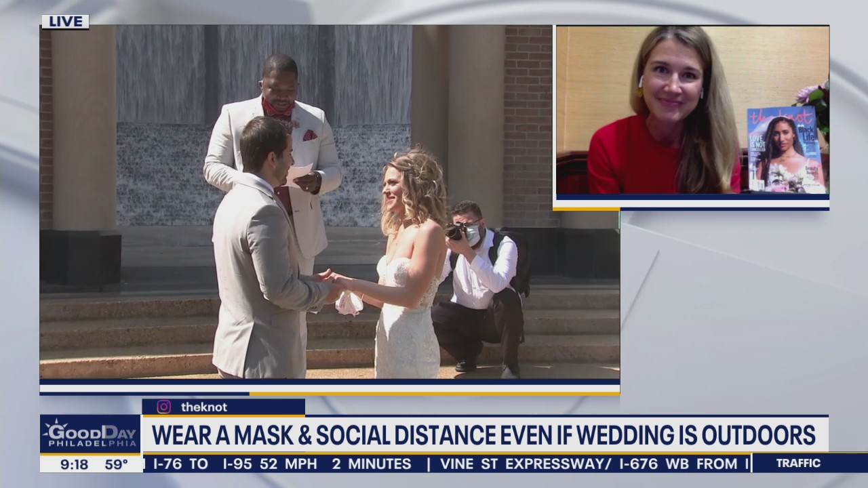The width and height of the screenshot is (868, 488).
Task: Select the theknot Instagram handle
Action: pos(203,407)
